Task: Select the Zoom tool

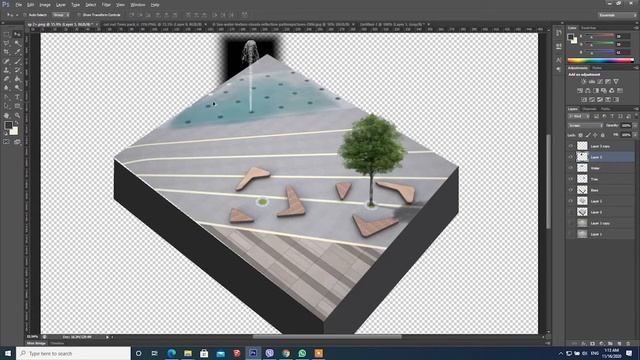Action: tap(17, 116)
